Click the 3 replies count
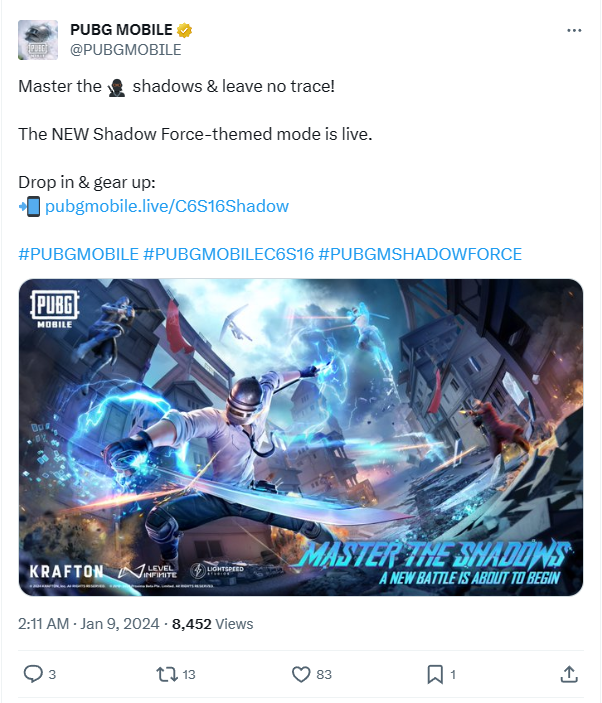The image size is (602, 703). click(52, 674)
